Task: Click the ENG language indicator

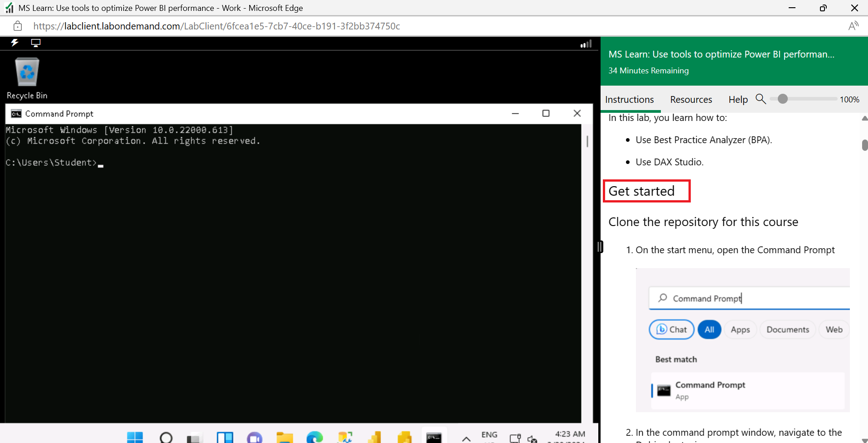Action: [x=489, y=435]
